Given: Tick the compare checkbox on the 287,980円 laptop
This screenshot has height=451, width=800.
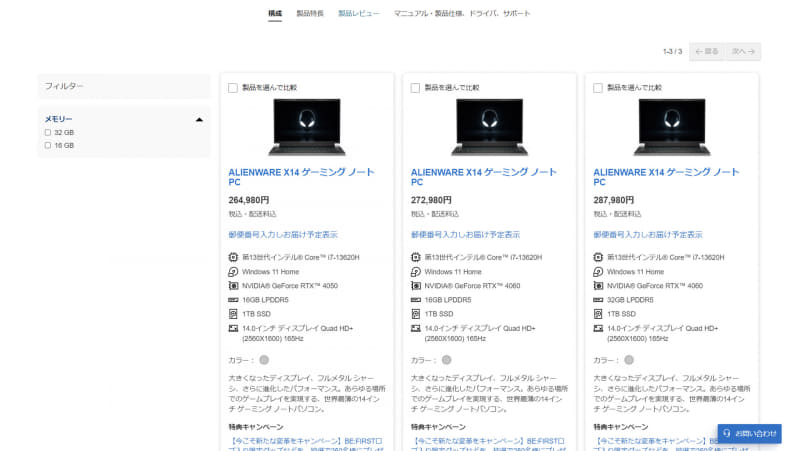Looking at the screenshot, I should 598,88.
